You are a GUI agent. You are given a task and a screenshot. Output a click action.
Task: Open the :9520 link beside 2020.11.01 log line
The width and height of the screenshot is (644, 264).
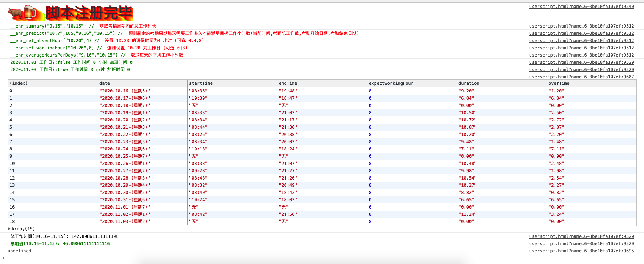pos(582,62)
